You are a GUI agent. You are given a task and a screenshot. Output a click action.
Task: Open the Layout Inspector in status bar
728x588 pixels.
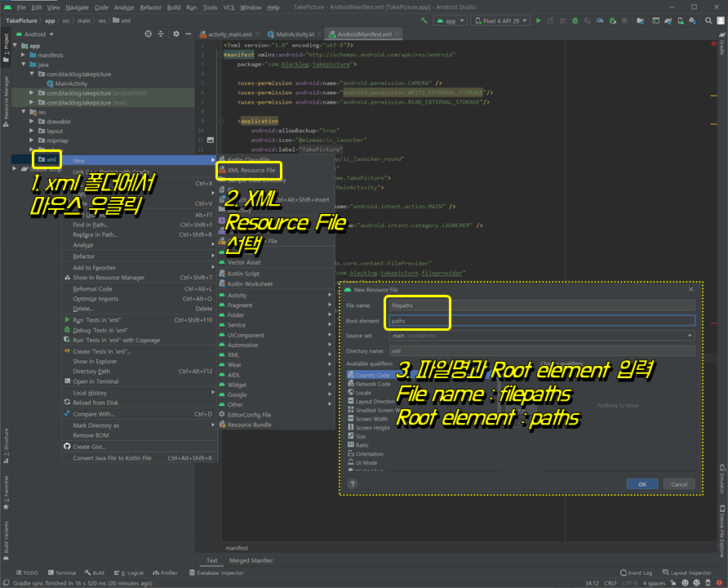pos(686,572)
